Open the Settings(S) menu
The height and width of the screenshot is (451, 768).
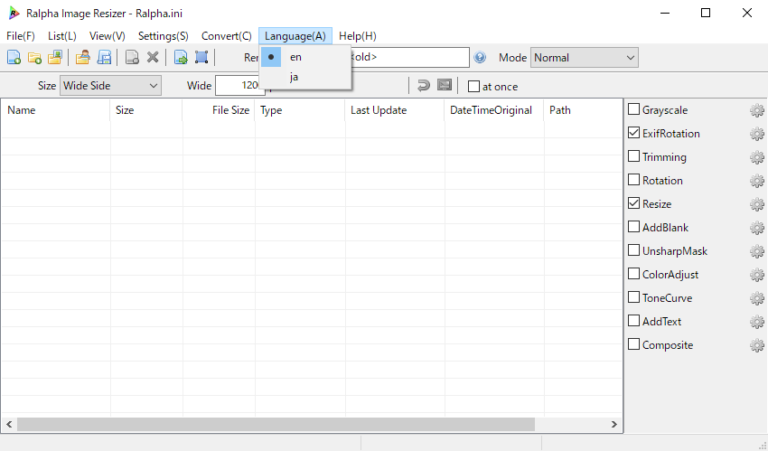tap(163, 36)
